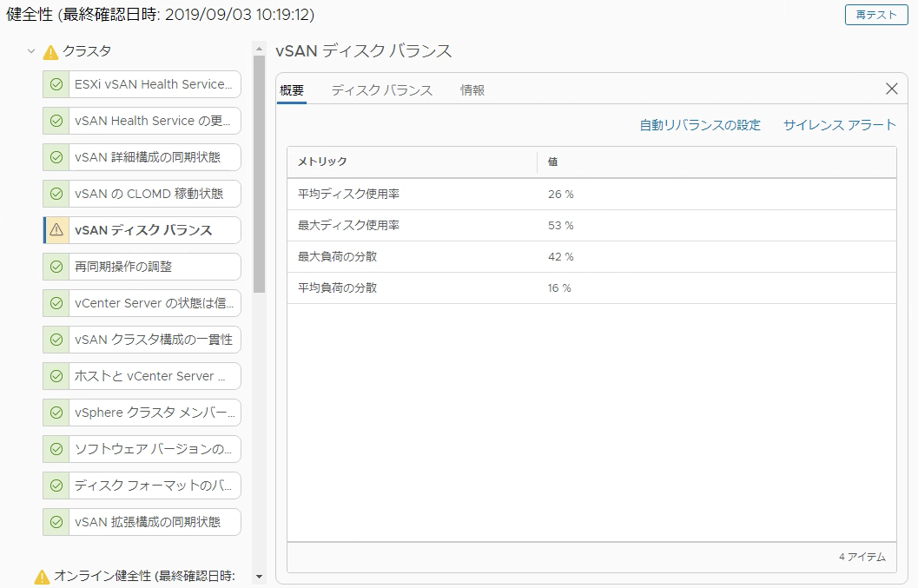Viewport: 918px width, 588px height.
Task: Click the 42 % value cell
Action: [x=560, y=256]
